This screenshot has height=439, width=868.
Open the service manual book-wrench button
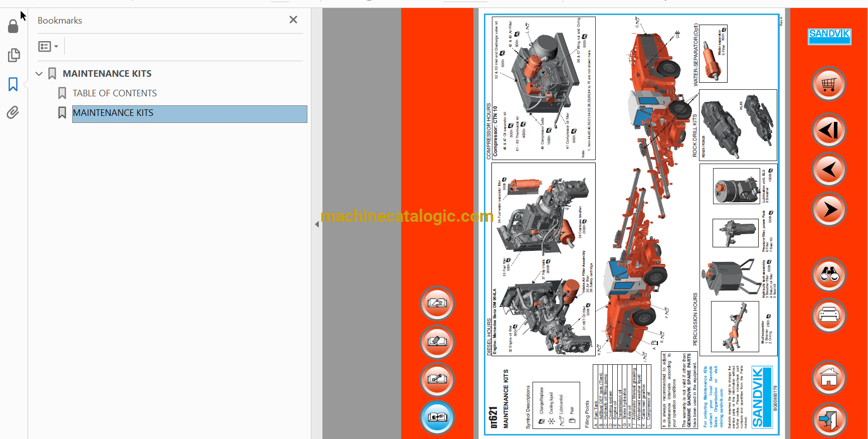click(x=437, y=379)
